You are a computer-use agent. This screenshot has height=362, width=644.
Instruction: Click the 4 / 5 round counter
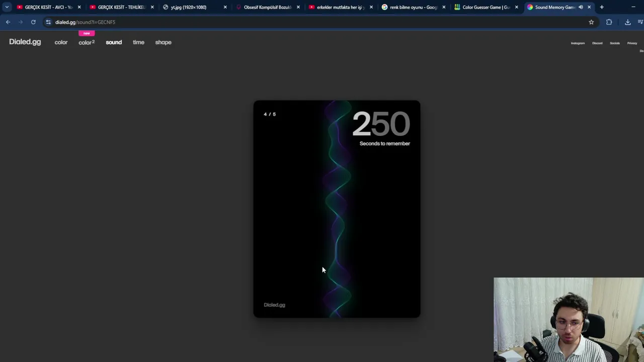click(x=270, y=114)
